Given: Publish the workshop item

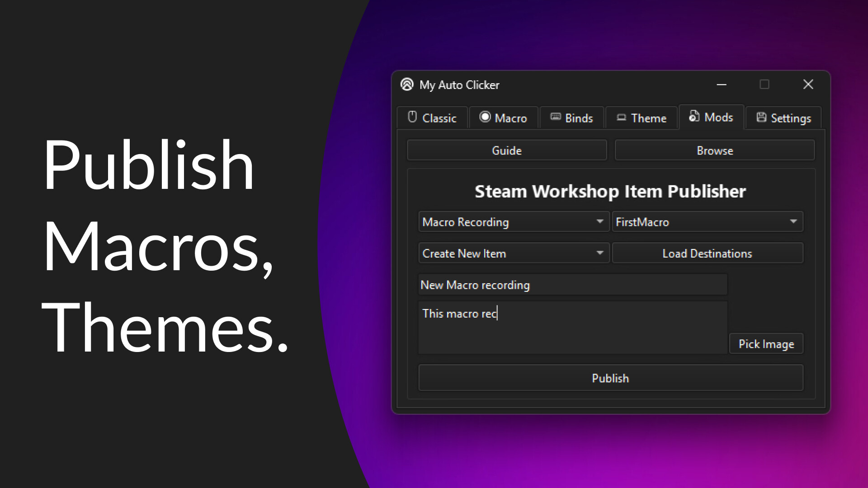Looking at the screenshot, I should (x=610, y=378).
